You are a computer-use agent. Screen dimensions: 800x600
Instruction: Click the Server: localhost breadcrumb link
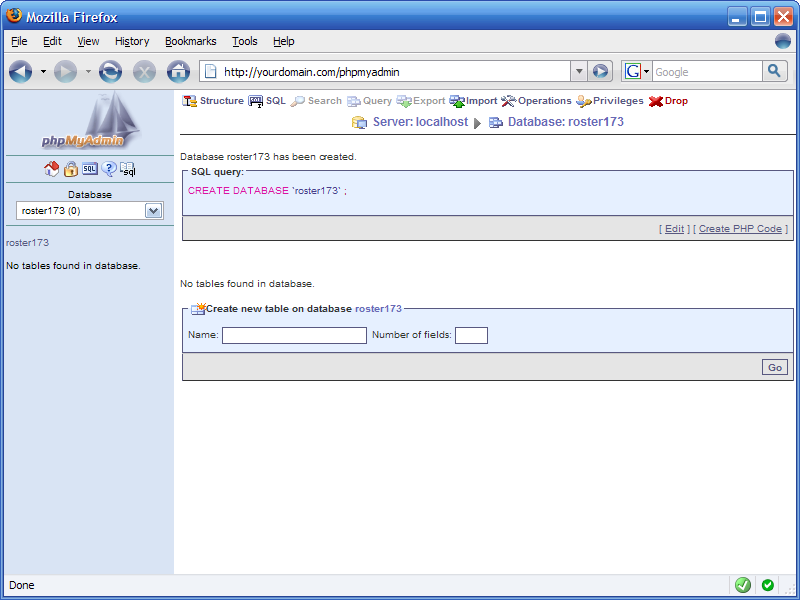420,122
